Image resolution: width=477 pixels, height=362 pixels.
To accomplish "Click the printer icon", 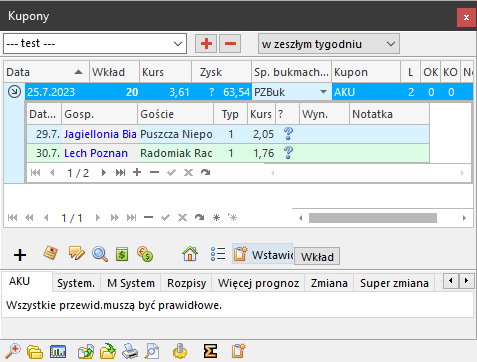I will coord(130,351).
